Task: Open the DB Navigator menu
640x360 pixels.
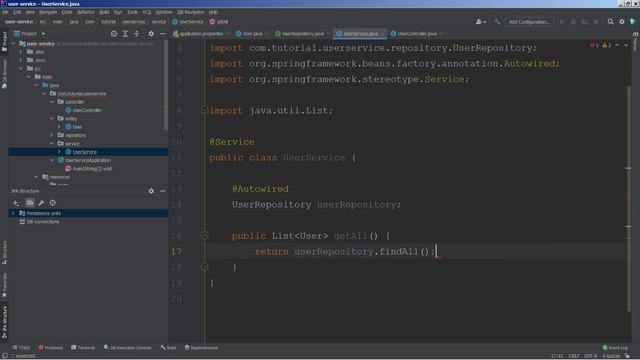Action: click(x=191, y=12)
